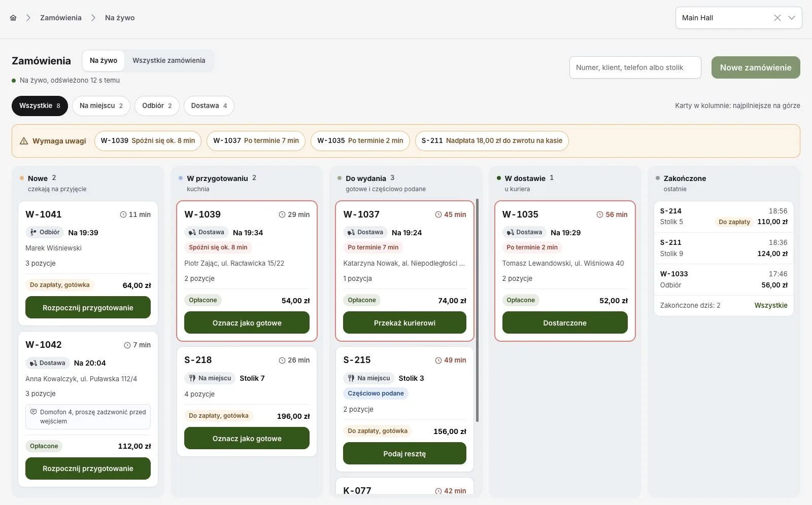Filter orders by Dostawa

point(209,106)
